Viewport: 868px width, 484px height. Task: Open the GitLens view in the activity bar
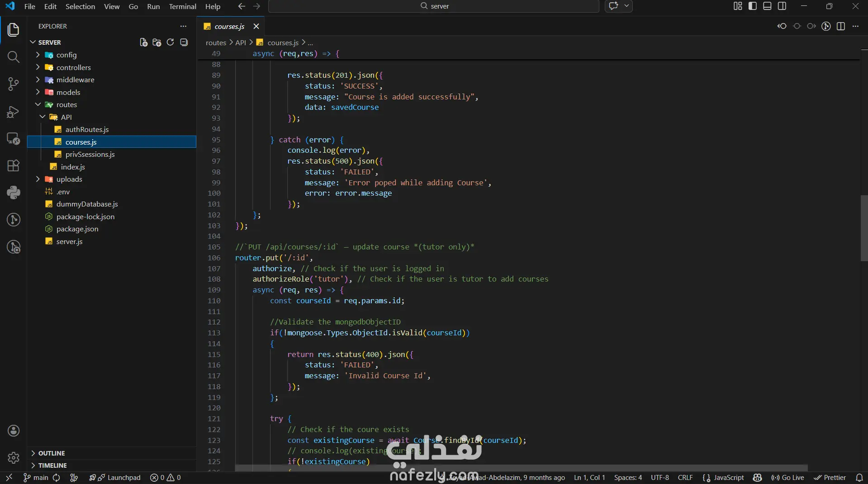[14, 220]
